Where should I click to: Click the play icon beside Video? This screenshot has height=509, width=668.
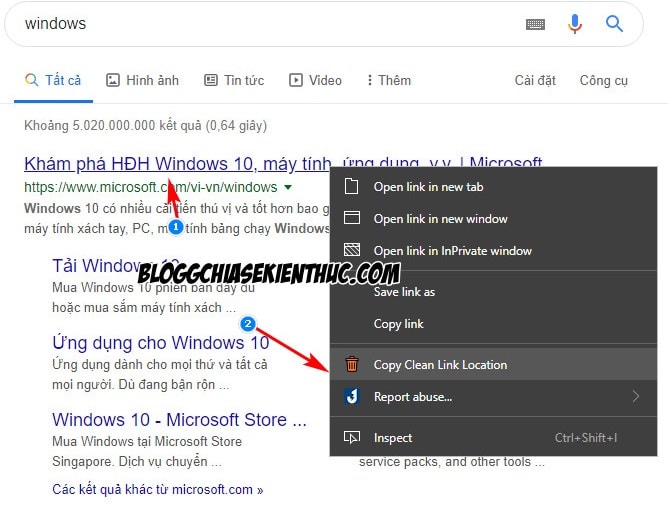pyautogui.click(x=296, y=80)
